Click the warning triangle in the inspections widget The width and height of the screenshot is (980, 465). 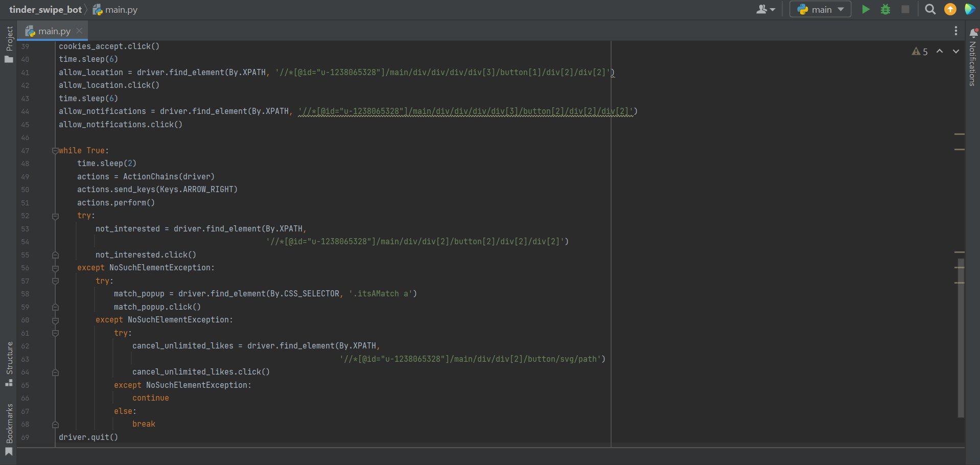coord(916,51)
